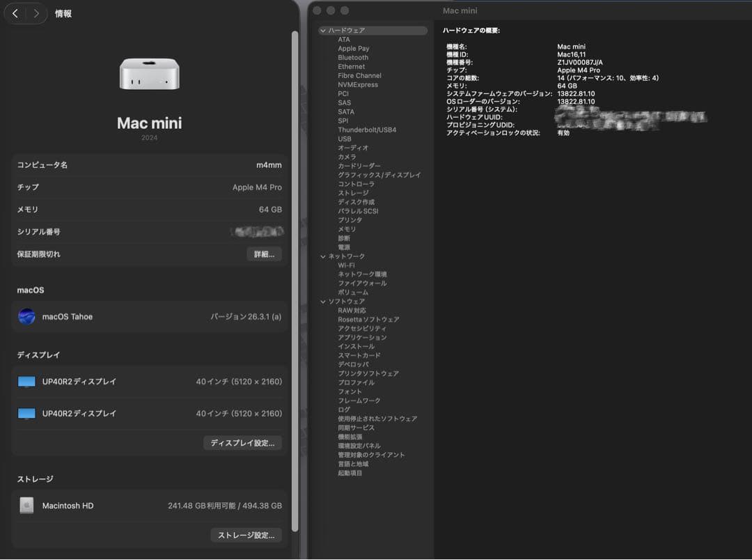
Task: Select 使用停止されたソフトウェア in the sidebar
Action: 377,419
